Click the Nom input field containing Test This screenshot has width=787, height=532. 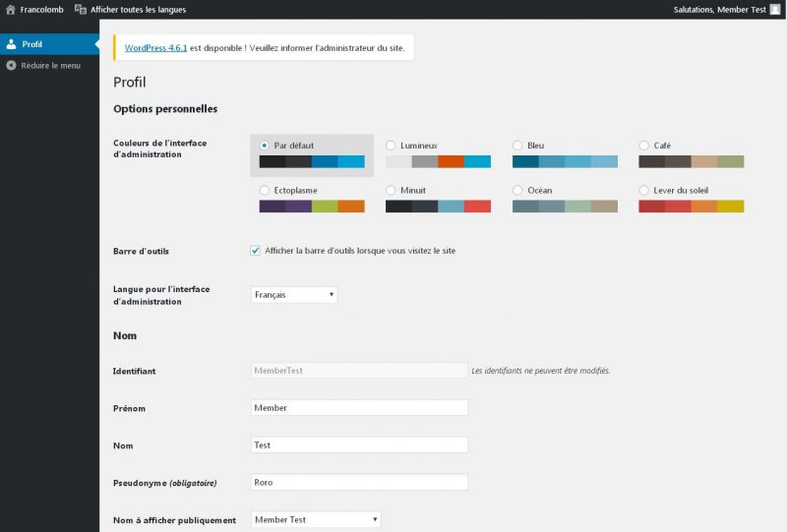click(x=359, y=444)
